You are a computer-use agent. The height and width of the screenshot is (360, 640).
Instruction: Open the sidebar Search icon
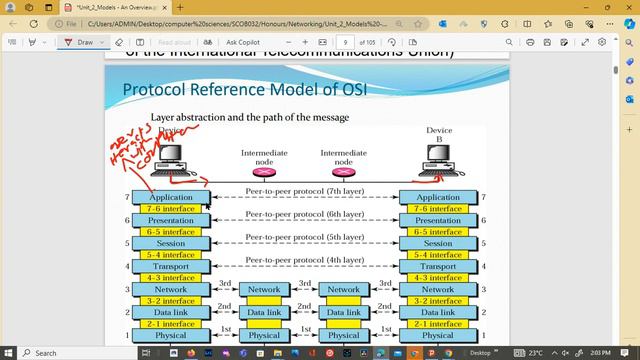[629, 42]
